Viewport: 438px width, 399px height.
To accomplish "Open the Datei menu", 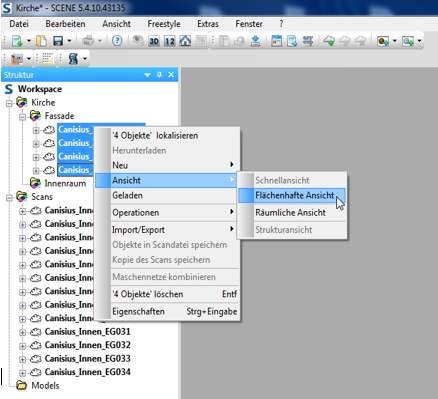I will [x=19, y=24].
